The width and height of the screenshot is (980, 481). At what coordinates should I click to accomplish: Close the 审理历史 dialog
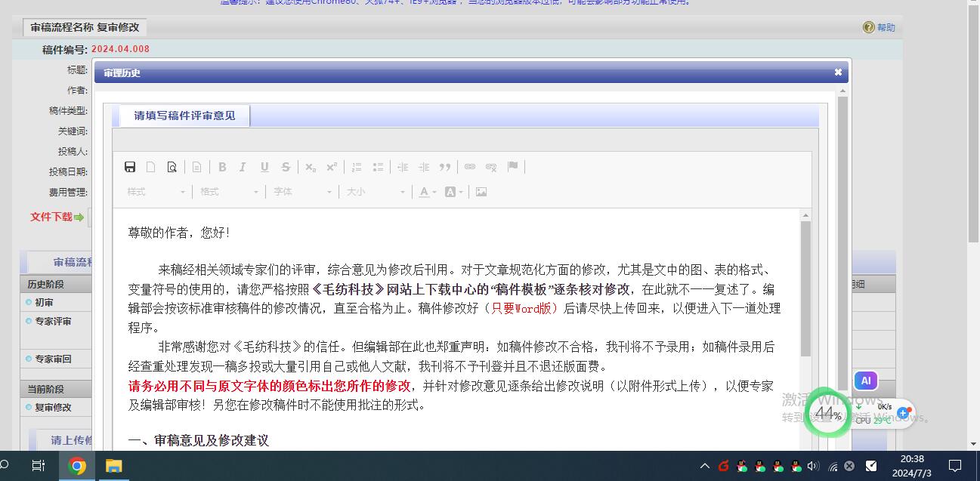click(838, 72)
